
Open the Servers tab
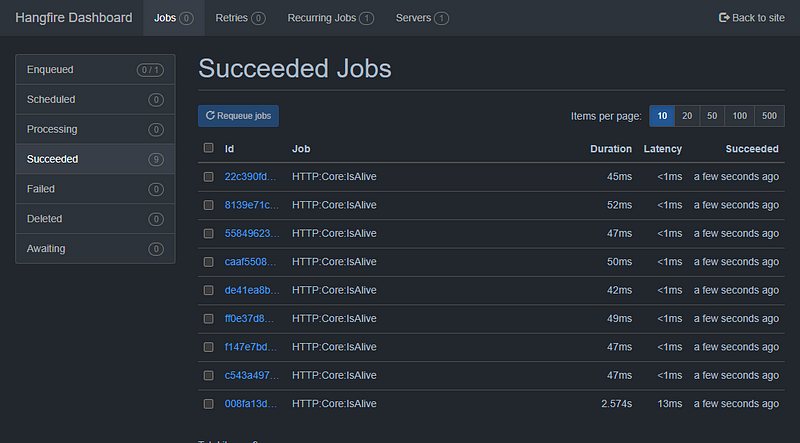tap(422, 18)
